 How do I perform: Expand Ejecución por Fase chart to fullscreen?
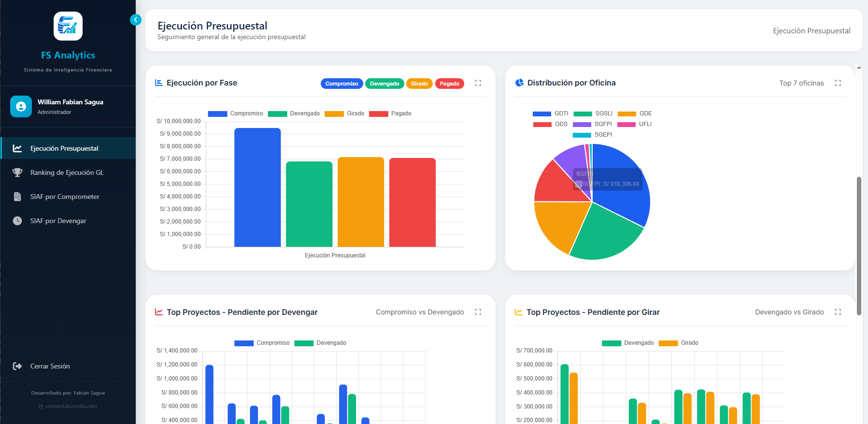click(x=478, y=83)
